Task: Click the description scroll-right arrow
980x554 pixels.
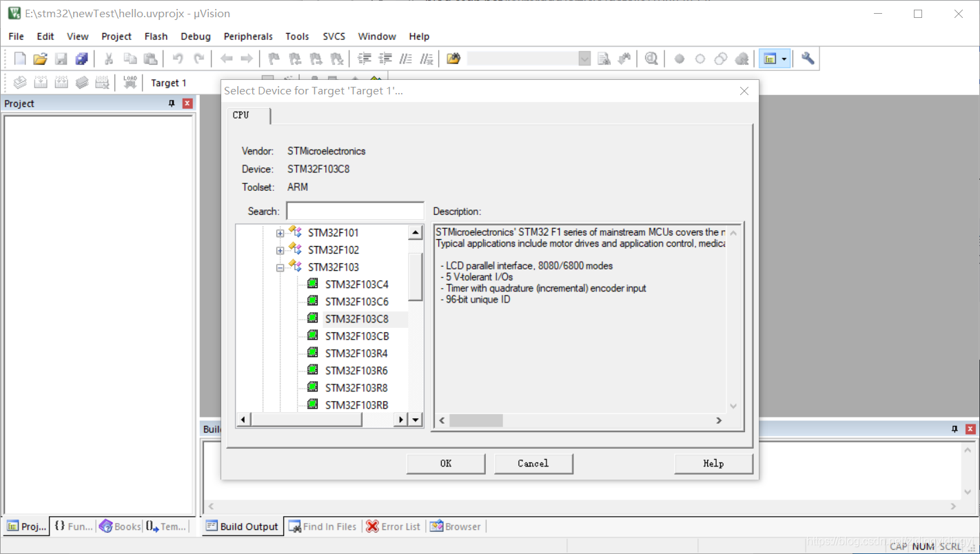Action: [x=719, y=420]
